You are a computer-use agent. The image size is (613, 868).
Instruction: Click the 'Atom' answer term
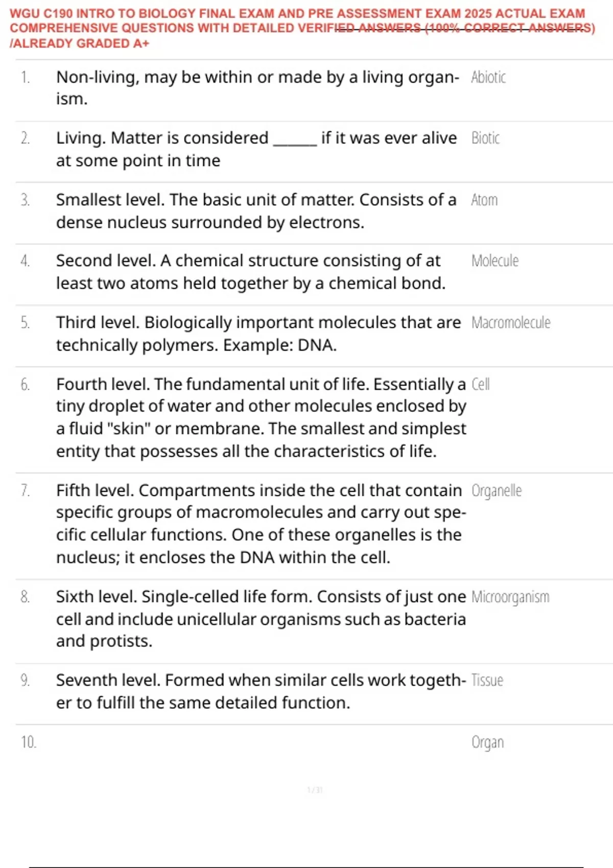(484, 200)
